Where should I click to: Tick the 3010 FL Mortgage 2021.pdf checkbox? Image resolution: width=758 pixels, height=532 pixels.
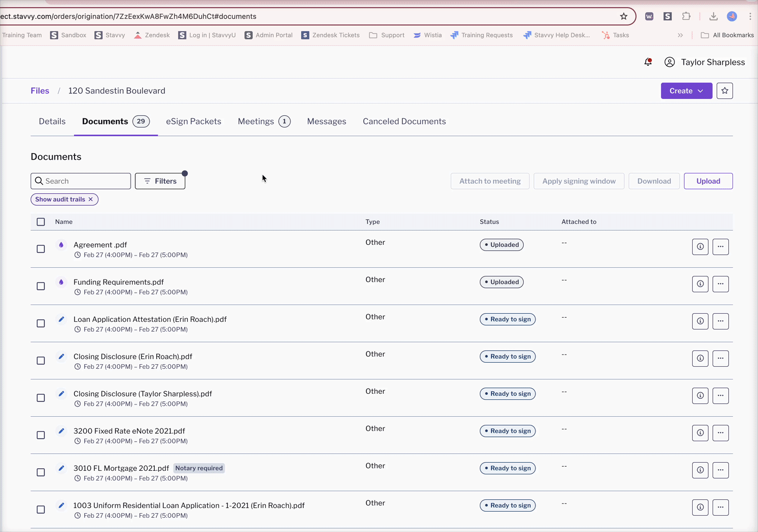[41, 472]
